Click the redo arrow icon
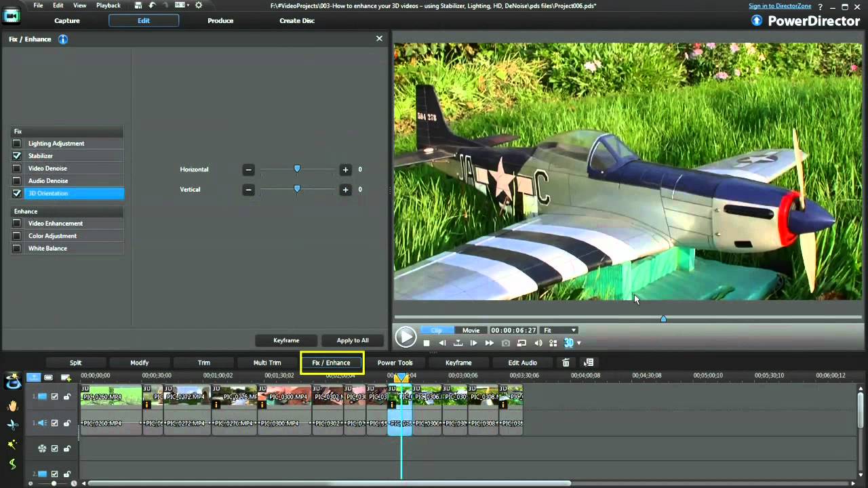 (165, 5)
